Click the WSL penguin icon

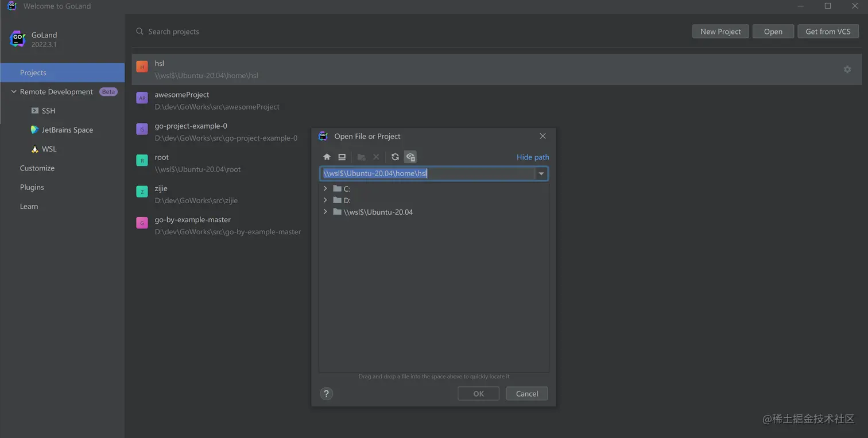[35, 149]
